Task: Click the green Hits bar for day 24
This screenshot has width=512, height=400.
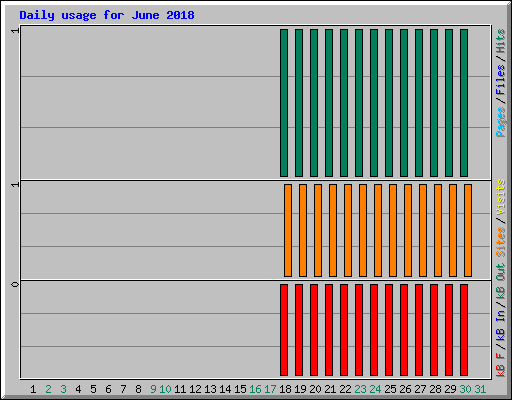Action: (374, 103)
